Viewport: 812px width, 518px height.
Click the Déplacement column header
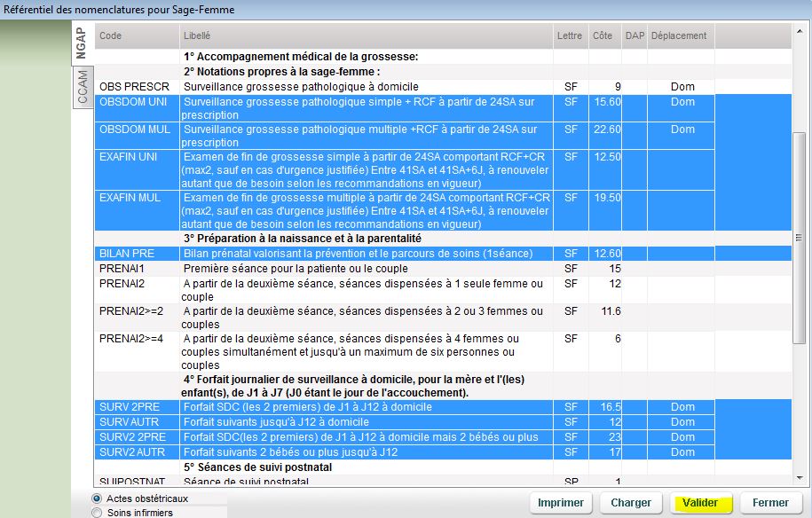click(x=680, y=35)
